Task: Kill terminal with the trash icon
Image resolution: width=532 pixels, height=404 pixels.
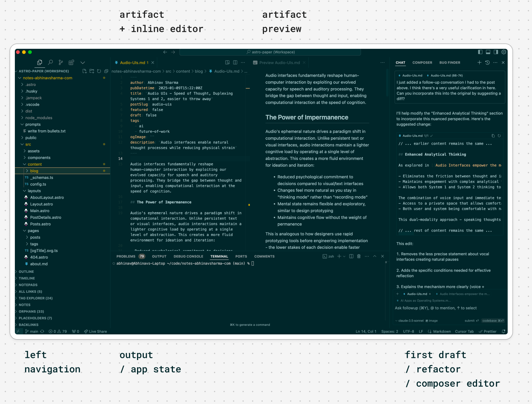Action: [359, 256]
